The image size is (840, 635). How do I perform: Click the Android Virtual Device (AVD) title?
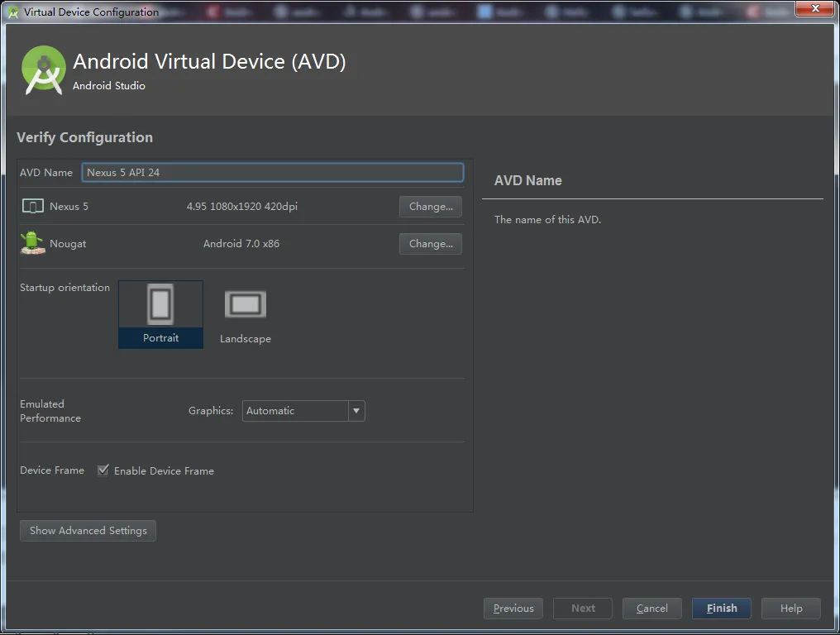pos(209,62)
